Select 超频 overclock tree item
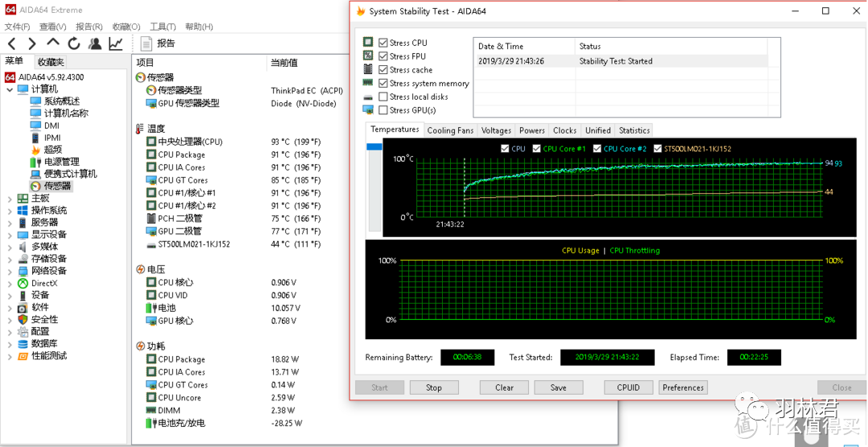The height and width of the screenshot is (447, 868). [53, 150]
